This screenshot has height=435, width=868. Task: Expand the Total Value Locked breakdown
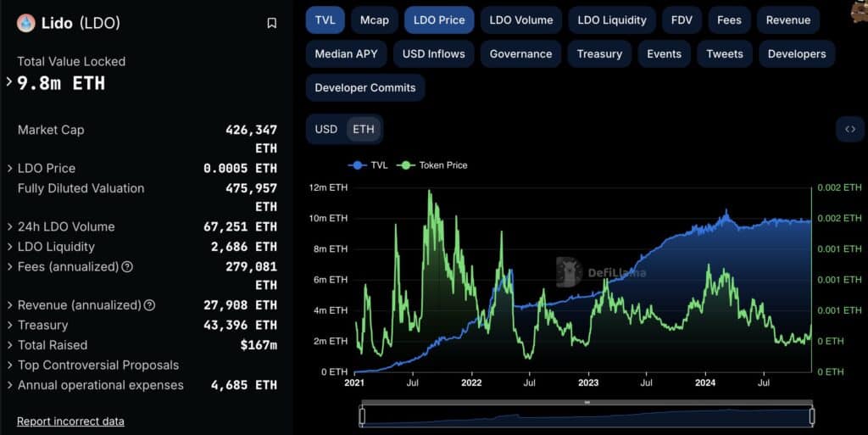(x=8, y=82)
